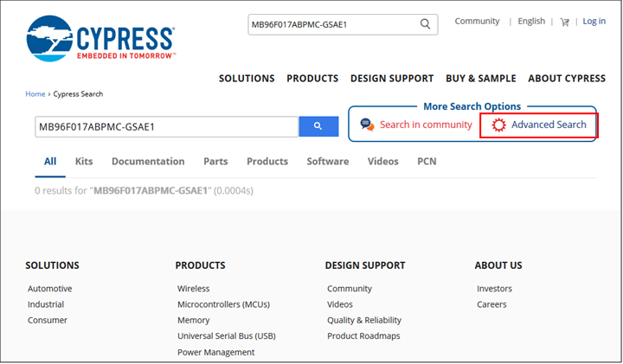Screen dimensions: 623x364
Task: Open the Design Support menu
Action: click(392, 79)
